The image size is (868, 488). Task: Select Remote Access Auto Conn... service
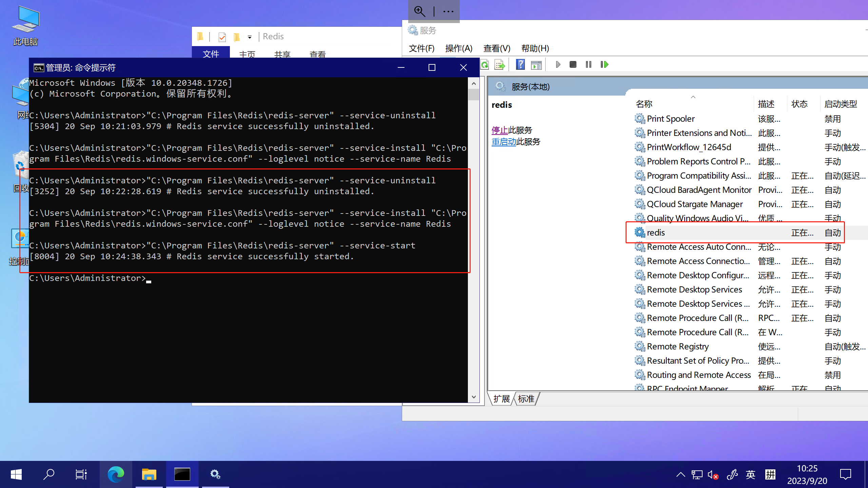pyautogui.click(x=699, y=247)
